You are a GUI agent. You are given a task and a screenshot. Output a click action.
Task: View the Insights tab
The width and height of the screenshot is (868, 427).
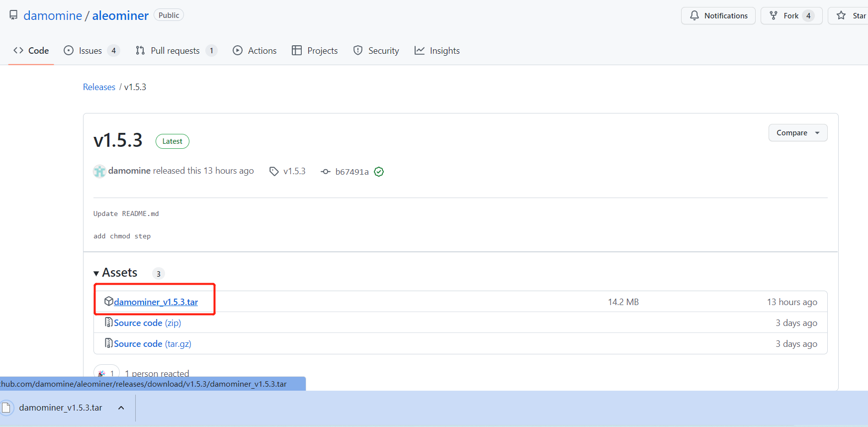(x=437, y=50)
